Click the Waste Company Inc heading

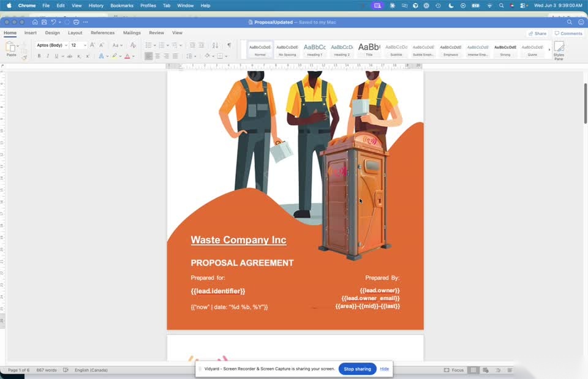pyautogui.click(x=238, y=240)
